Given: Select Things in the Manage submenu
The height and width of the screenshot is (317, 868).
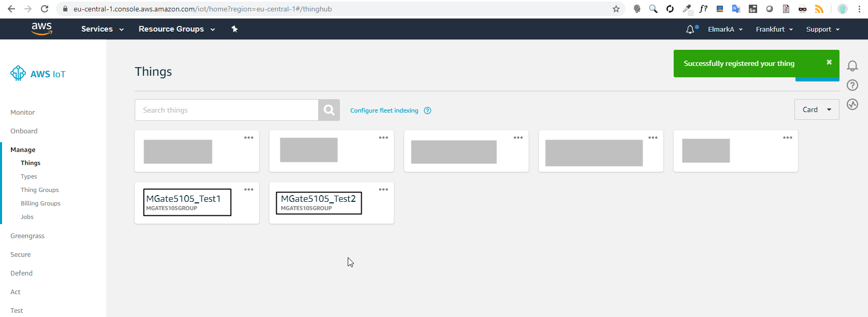Looking at the screenshot, I should 31,163.
